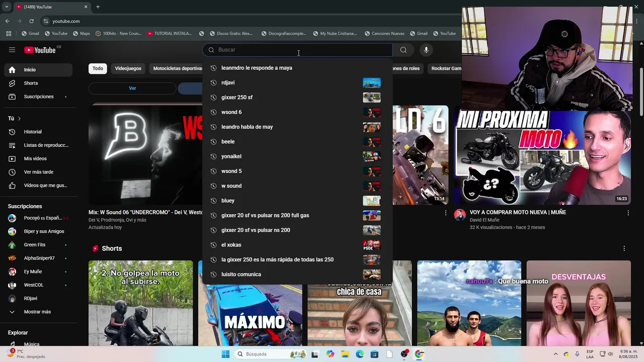Image resolution: width=644 pixels, height=362 pixels.
Task: Show hidden system tray icons
Action: [555, 354]
